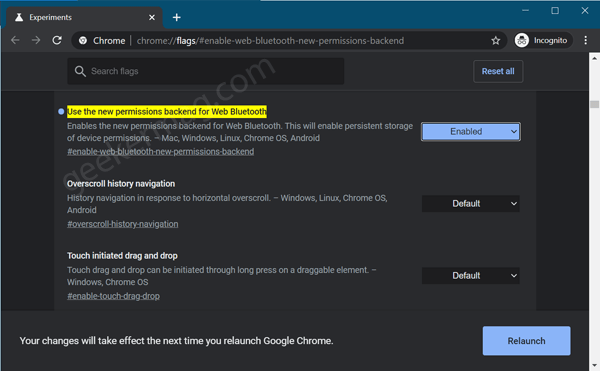Open the #enable-touch-drag-drop link

[x=113, y=296]
